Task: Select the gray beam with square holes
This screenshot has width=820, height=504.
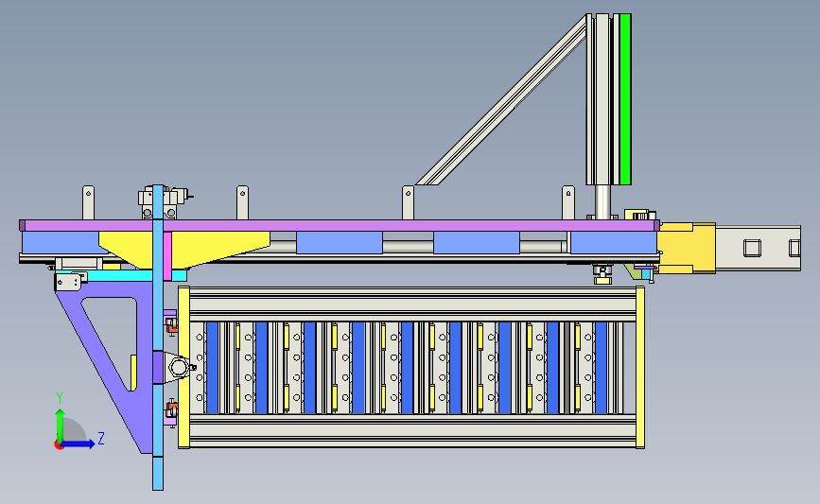Action: [758, 249]
